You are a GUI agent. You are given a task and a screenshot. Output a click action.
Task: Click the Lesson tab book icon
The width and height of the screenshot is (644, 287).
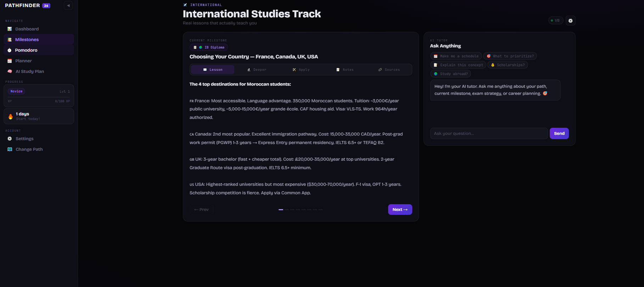pyautogui.click(x=205, y=70)
